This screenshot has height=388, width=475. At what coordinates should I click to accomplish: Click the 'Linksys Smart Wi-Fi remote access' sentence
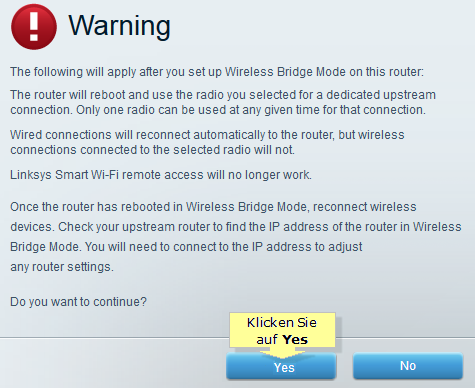[161, 175]
